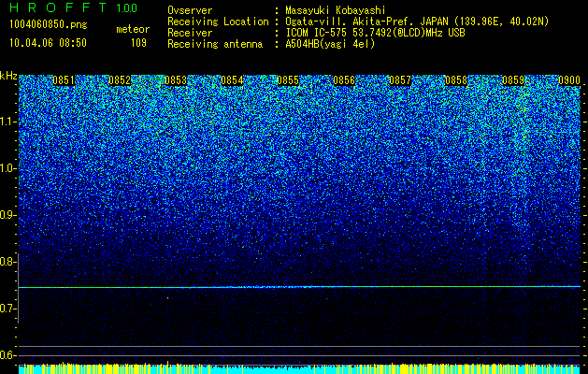Click the 0854 time marker
588x374 pixels.
(x=232, y=80)
